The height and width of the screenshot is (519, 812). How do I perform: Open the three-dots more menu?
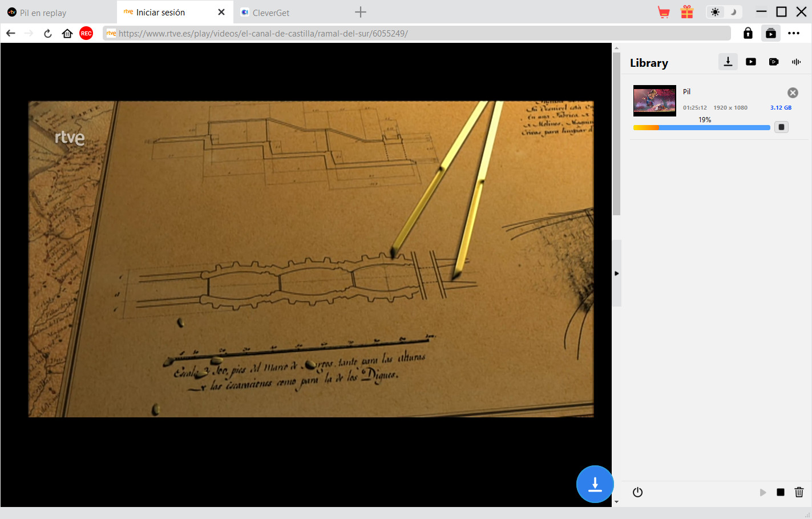pyautogui.click(x=794, y=33)
